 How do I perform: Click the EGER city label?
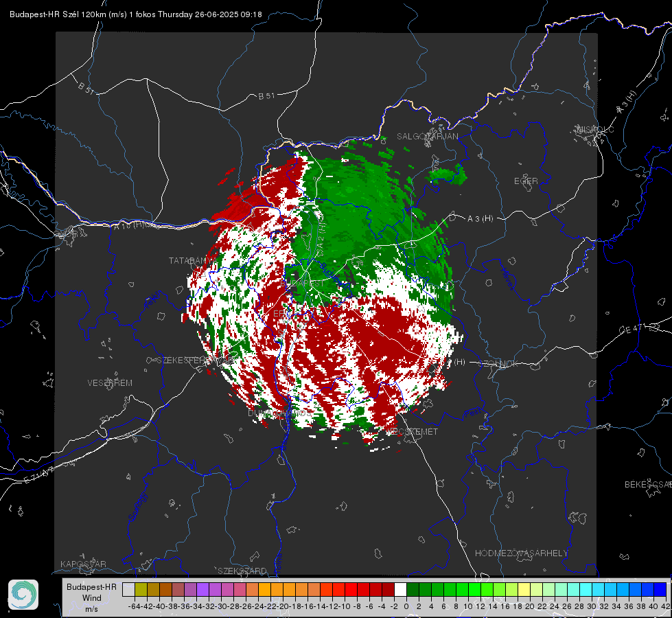point(526,181)
